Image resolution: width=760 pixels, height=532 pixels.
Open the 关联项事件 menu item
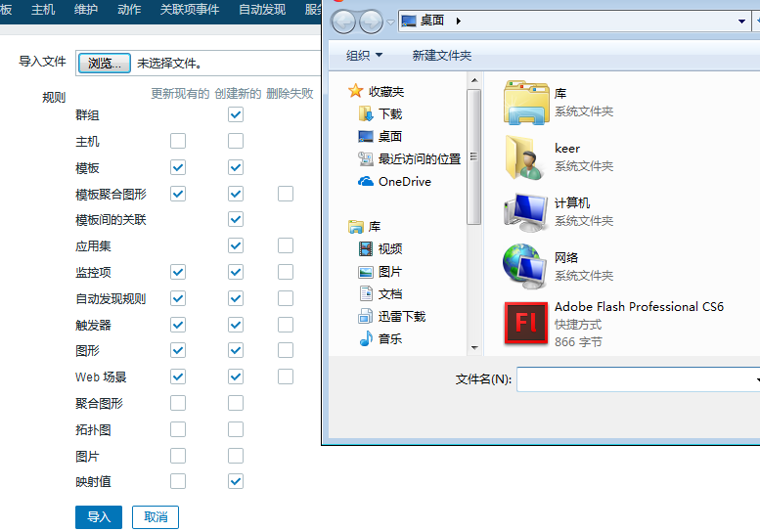pyautogui.click(x=190, y=10)
